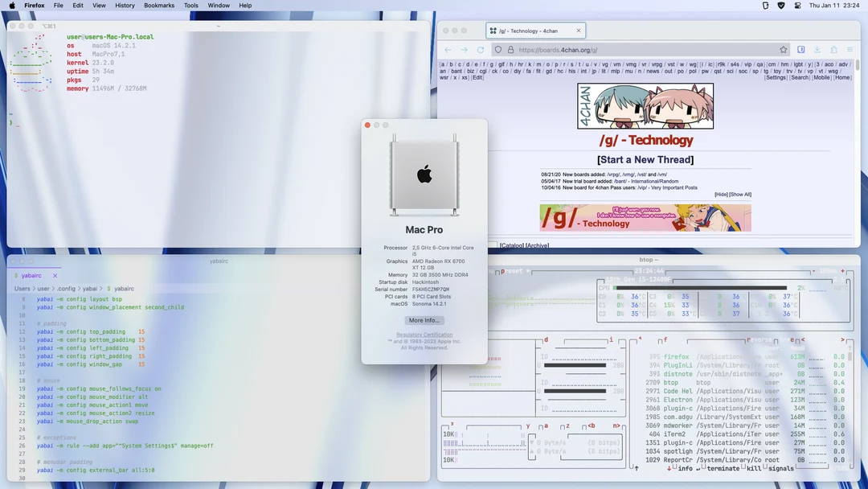
Task: Open the Bookmarks menu in the menu bar
Action: [x=159, y=6]
